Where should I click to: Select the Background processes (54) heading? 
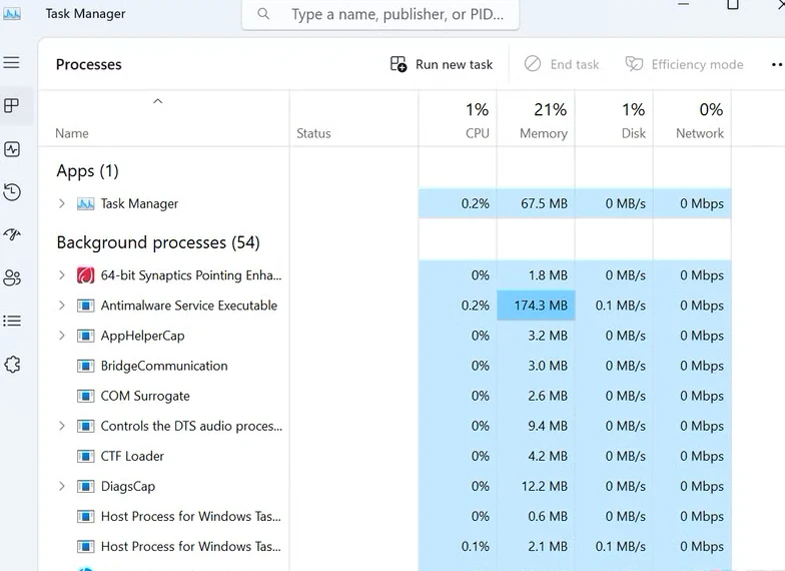click(158, 243)
